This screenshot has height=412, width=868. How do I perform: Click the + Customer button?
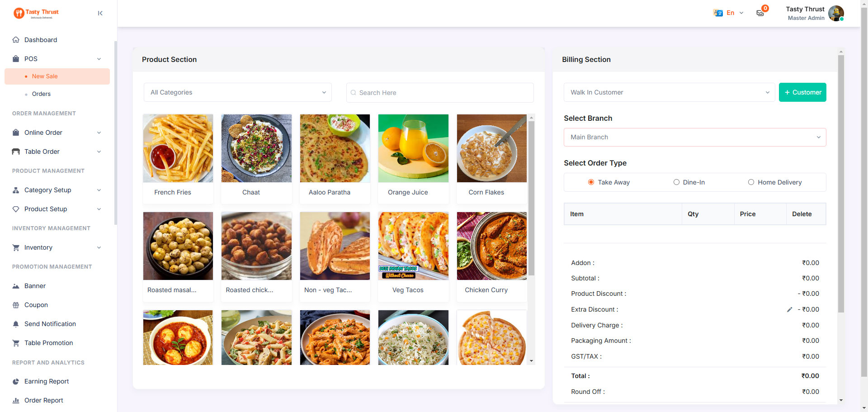(802, 92)
